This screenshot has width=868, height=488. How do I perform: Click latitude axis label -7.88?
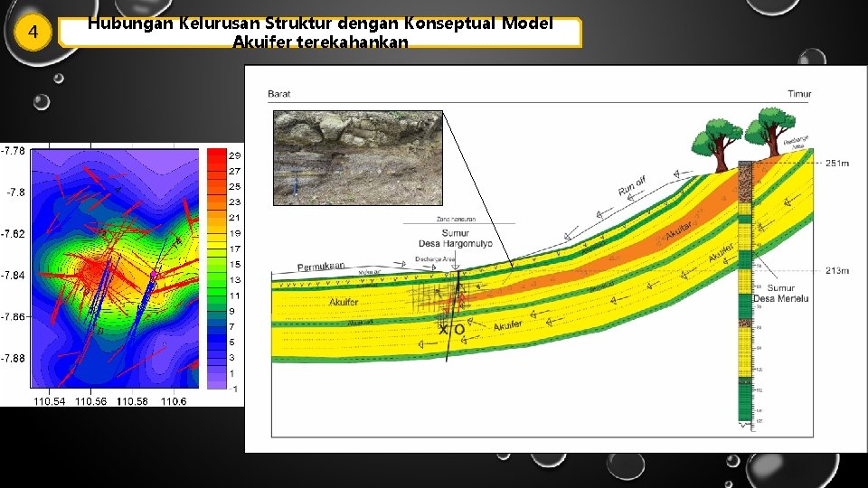13,358
